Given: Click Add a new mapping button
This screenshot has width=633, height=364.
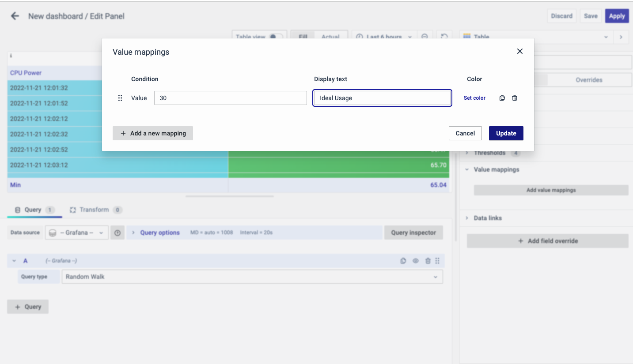Looking at the screenshot, I should coord(153,133).
